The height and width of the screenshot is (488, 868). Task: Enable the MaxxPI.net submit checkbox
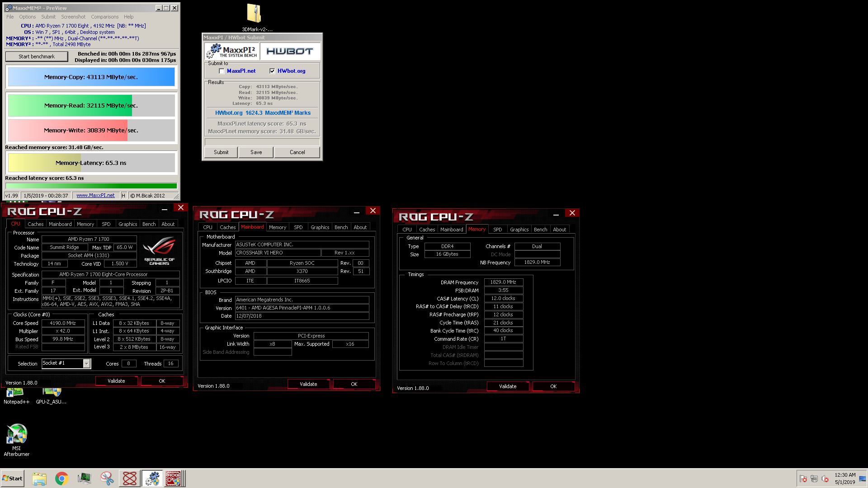click(x=222, y=71)
